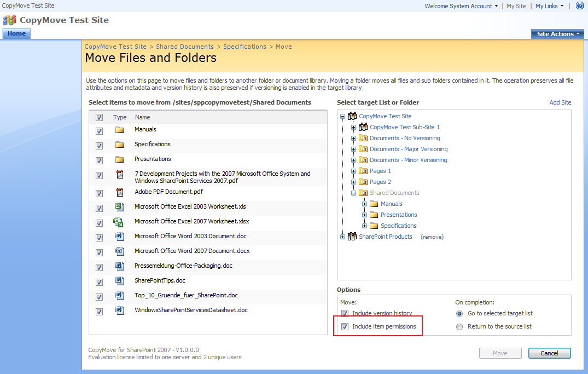
Task: Expand the Documents - Major Versioning node
Action: 353,149
